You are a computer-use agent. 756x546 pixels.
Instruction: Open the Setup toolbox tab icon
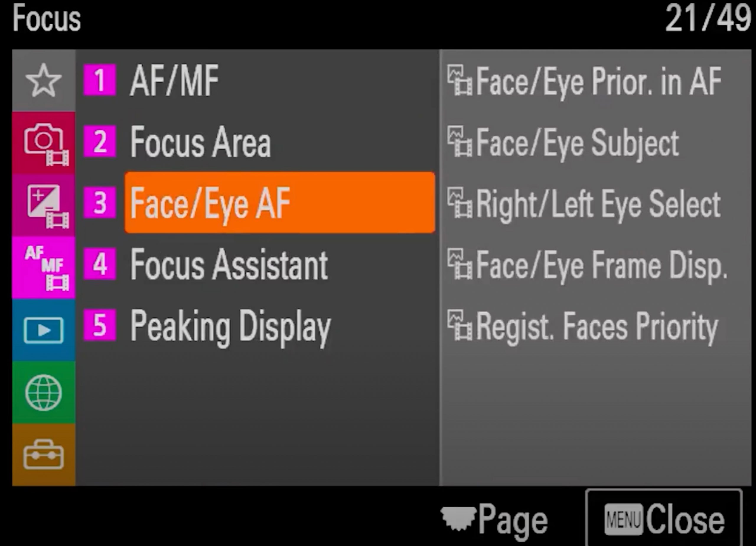coord(44,455)
